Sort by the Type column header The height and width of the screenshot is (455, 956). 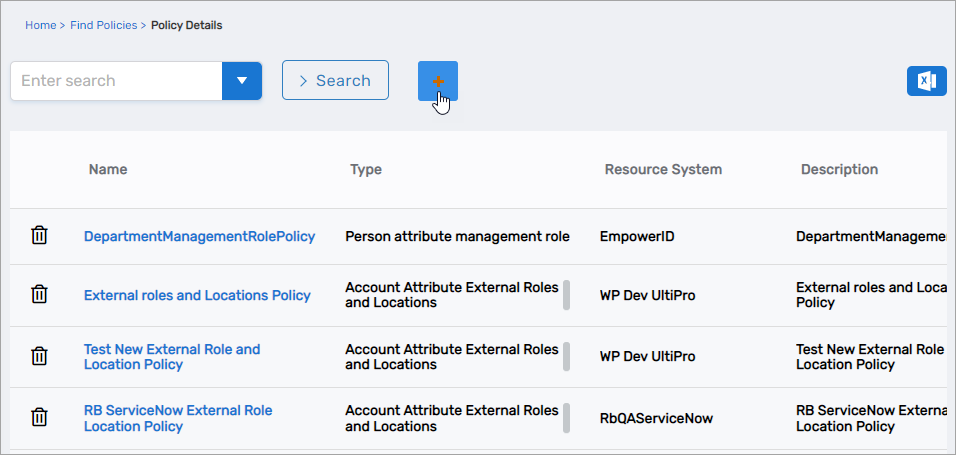pos(366,170)
